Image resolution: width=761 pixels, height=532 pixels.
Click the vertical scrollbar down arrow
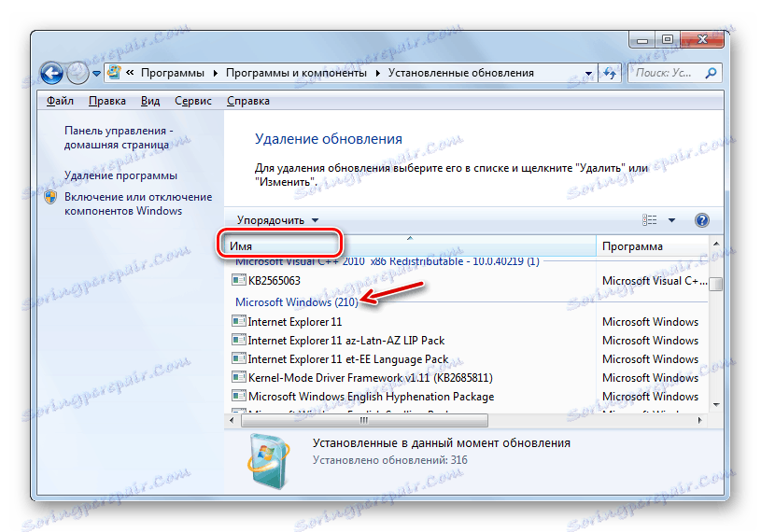(x=716, y=404)
